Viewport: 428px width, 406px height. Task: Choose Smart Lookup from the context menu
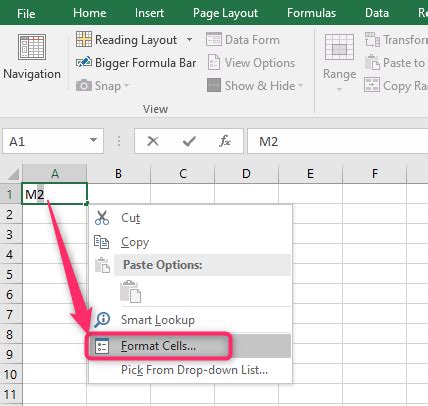[x=191, y=320]
